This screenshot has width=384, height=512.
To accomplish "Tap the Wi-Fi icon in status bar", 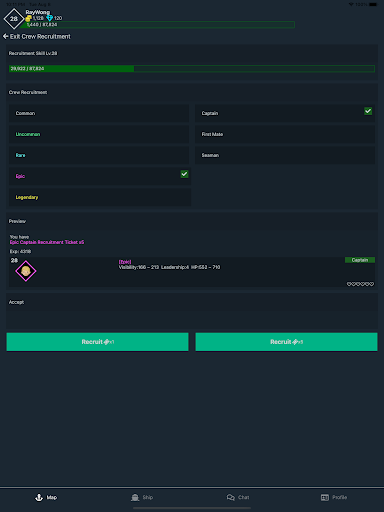I will [x=351, y=4].
